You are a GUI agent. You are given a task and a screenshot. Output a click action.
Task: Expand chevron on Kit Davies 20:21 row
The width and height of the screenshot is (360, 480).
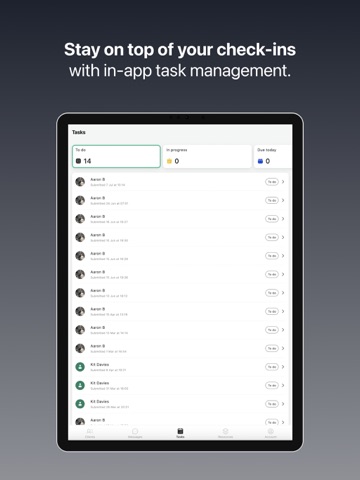pos(283,404)
